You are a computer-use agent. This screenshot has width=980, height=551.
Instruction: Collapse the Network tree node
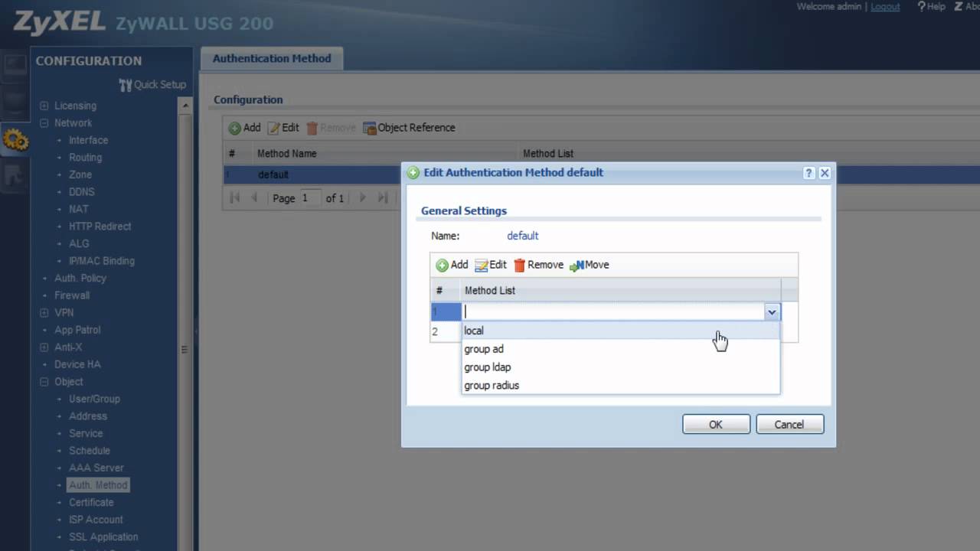tap(44, 123)
